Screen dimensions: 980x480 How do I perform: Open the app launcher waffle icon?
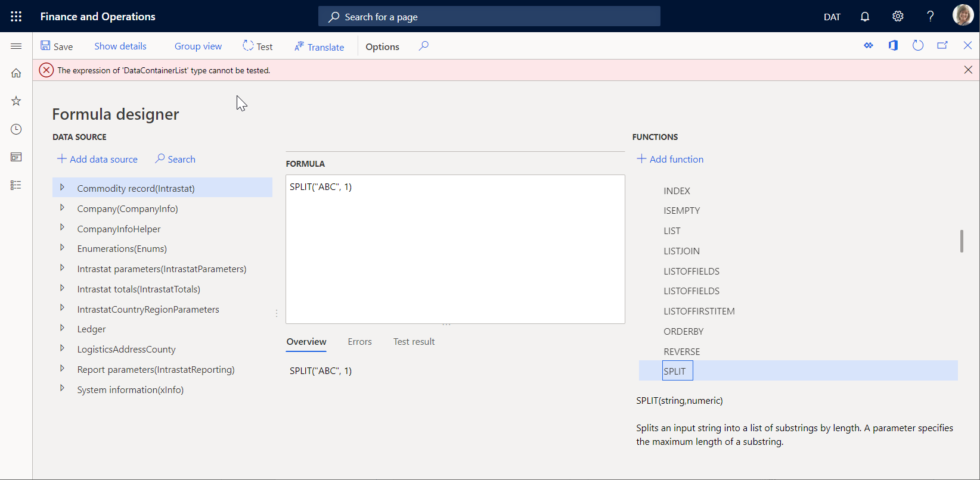coord(16,17)
